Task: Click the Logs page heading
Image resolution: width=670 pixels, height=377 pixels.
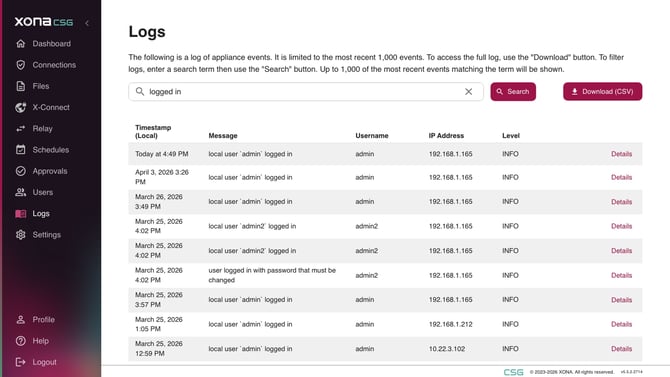Action: (x=147, y=32)
